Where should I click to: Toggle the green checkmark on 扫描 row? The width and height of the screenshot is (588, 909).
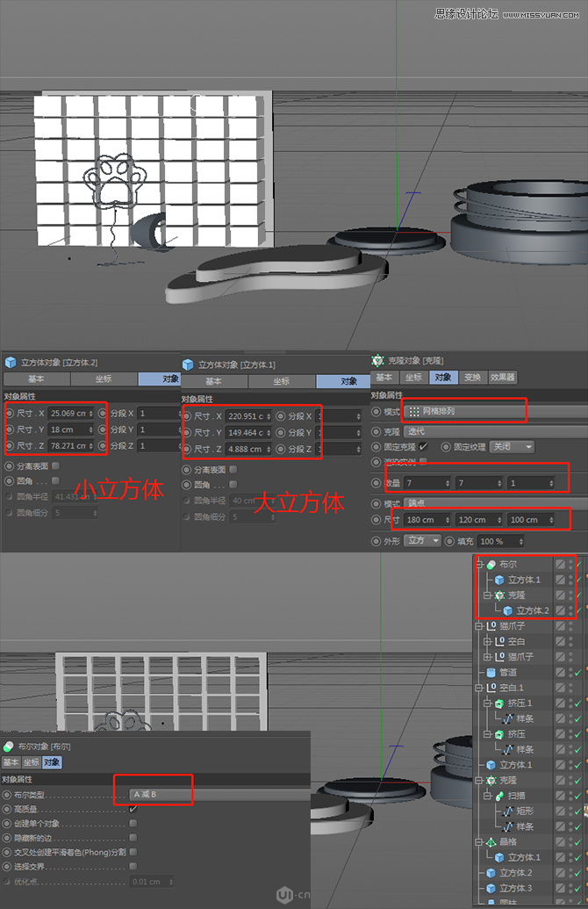point(578,796)
